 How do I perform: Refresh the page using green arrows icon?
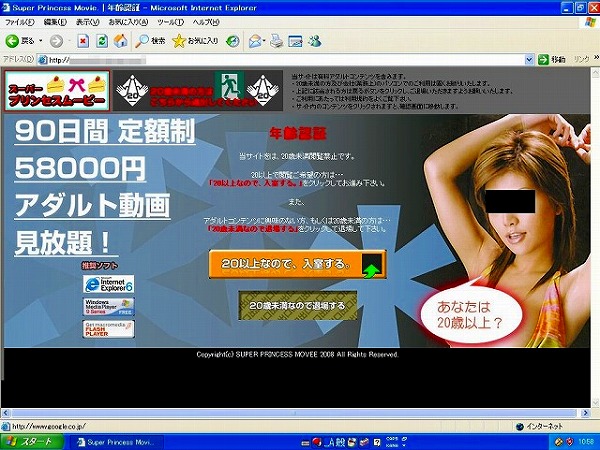tap(102, 41)
